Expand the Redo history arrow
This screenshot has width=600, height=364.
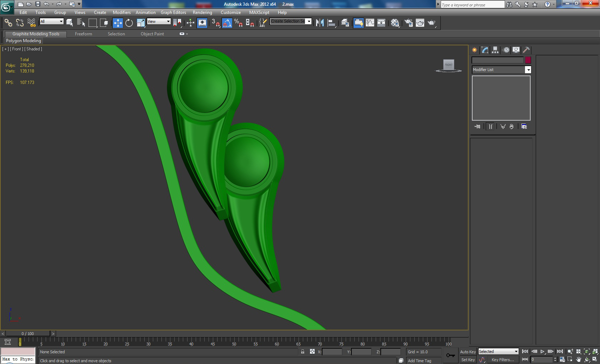click(x=65, y=4)
